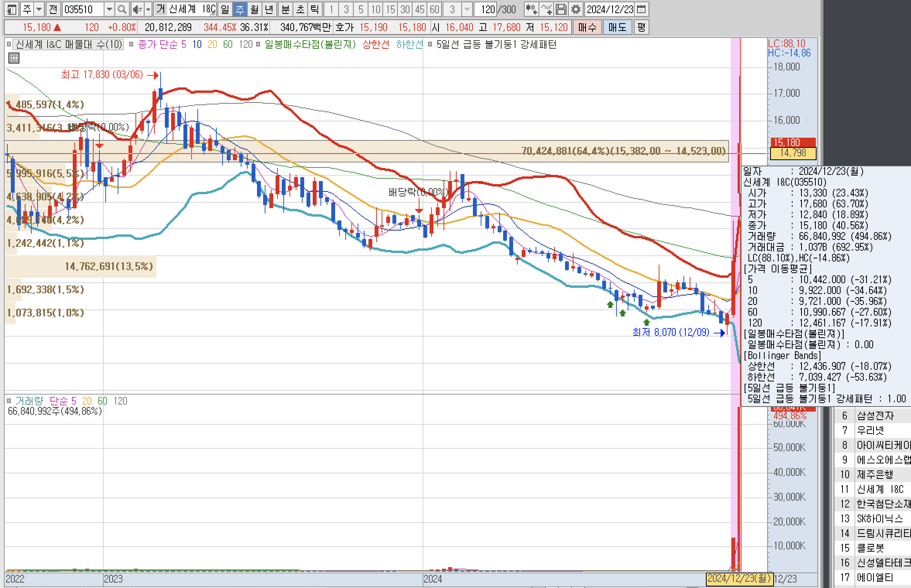Click the save chart floppy icon
911x588 pixels.
click(x=561, y=9)
